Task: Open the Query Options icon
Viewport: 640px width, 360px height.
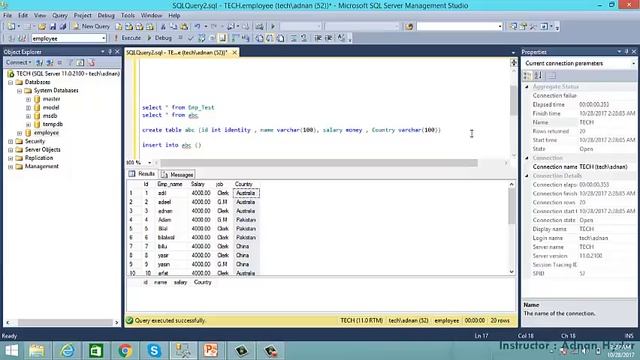Action: point(212,38)
